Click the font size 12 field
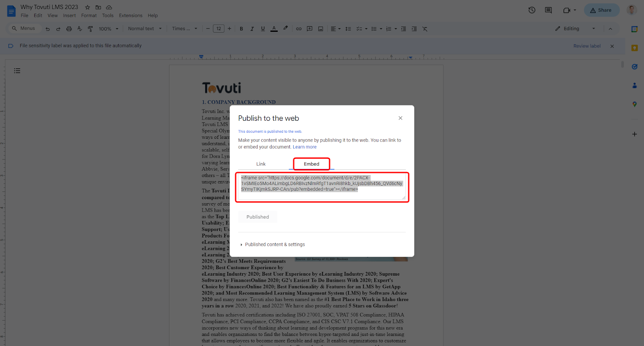This screenshot has height=346, width=644. point(219,29)
